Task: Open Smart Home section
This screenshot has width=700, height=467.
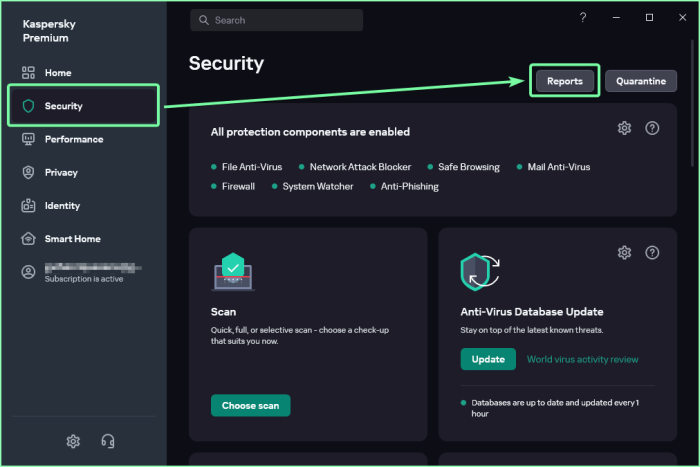Action: pos(72,239)
